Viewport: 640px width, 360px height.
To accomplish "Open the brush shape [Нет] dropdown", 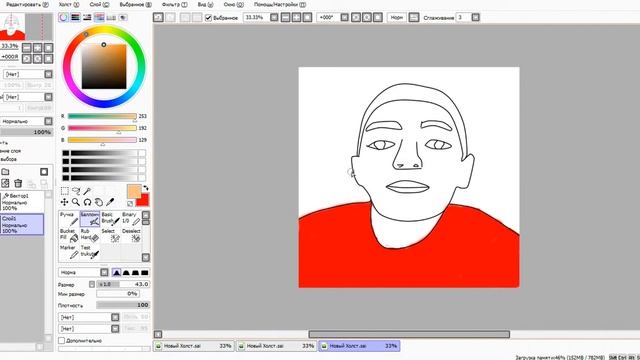I will 115,317.
